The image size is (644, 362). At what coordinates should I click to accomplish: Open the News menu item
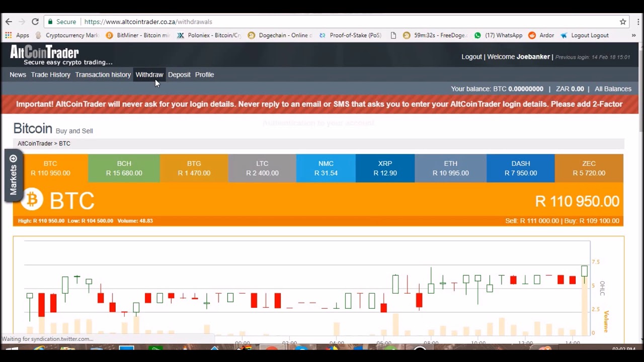pyautogui.click(x=18, y=74)
